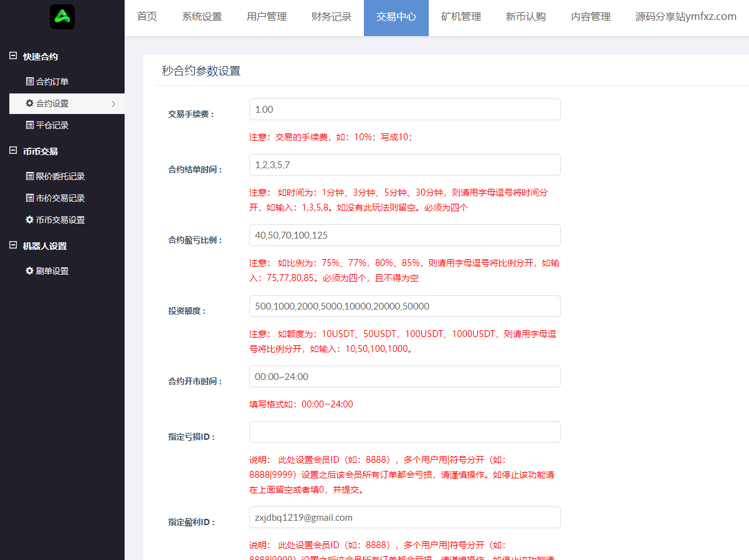Open 合约订单 in the sidebar

click(52, 82)
